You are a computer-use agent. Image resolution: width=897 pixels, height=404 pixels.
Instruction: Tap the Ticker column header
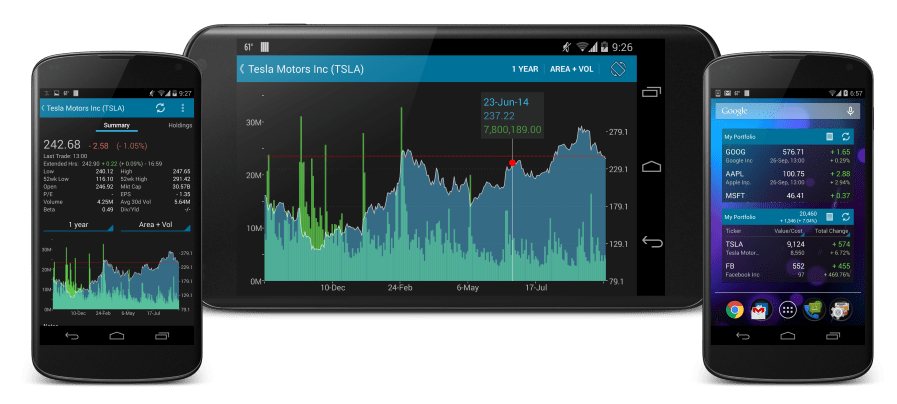tap(733, 231)
